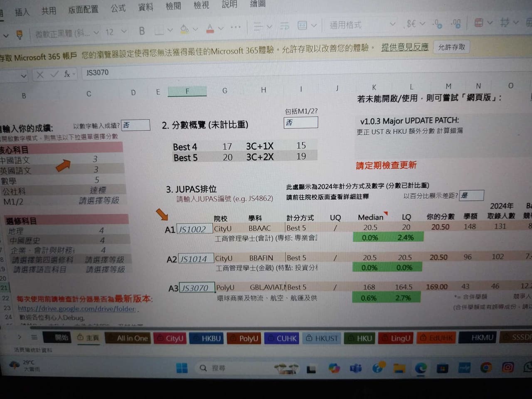Open Microsoft Edge from the taskbar

click(421, 368)
